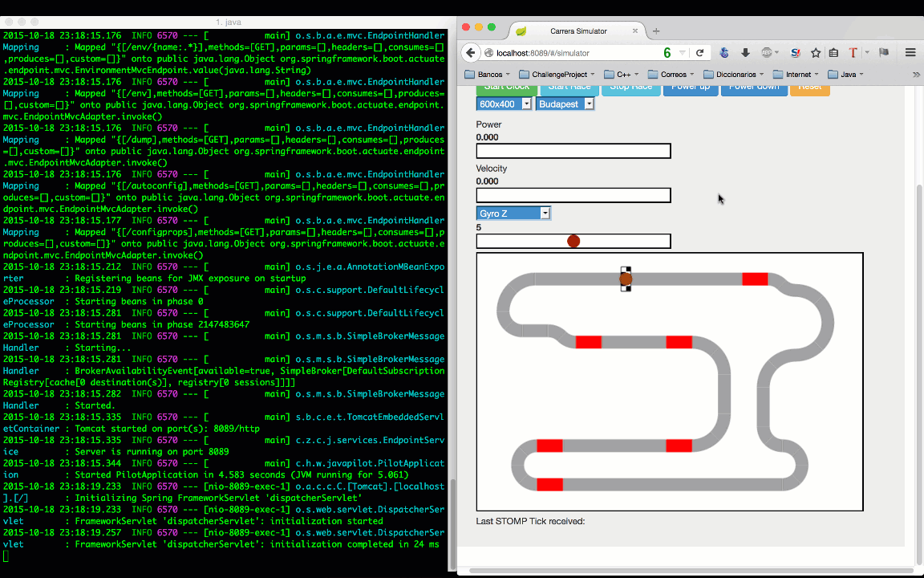Click the car on the start line
Viewport: 924px width, 578px height.
coord(626,279)
